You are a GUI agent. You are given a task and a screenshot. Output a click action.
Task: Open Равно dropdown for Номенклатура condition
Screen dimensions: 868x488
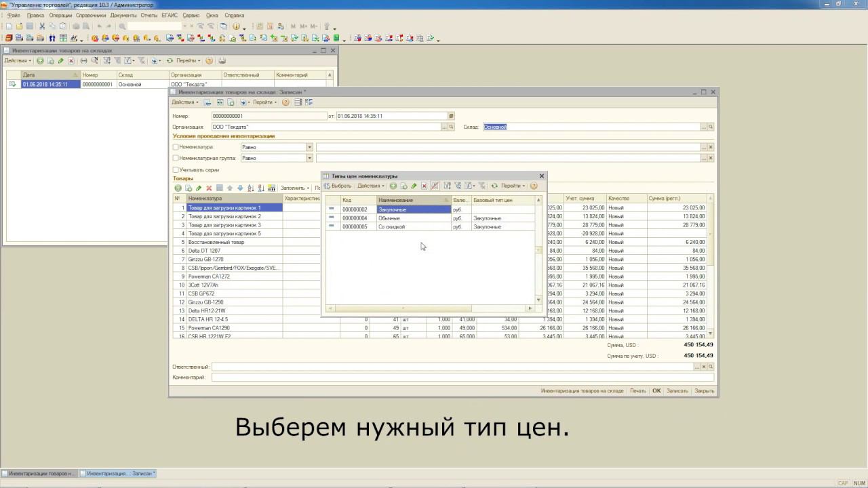310,147
